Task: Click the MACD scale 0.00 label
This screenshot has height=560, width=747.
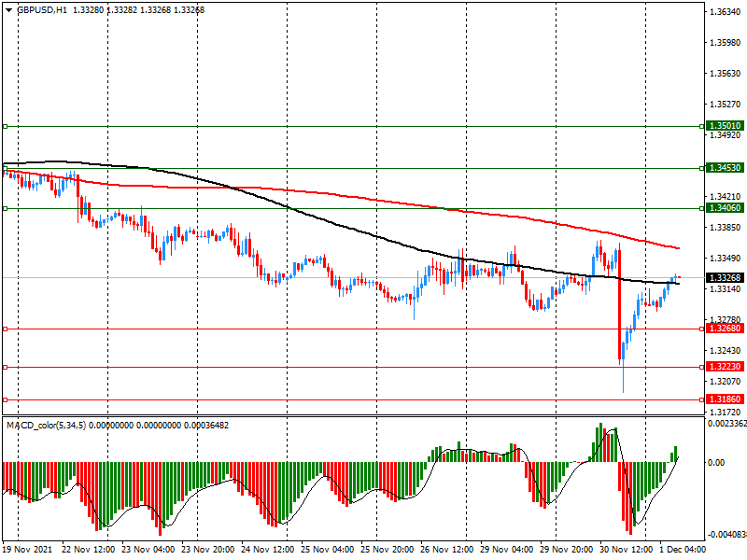Action: coord(716,462)
